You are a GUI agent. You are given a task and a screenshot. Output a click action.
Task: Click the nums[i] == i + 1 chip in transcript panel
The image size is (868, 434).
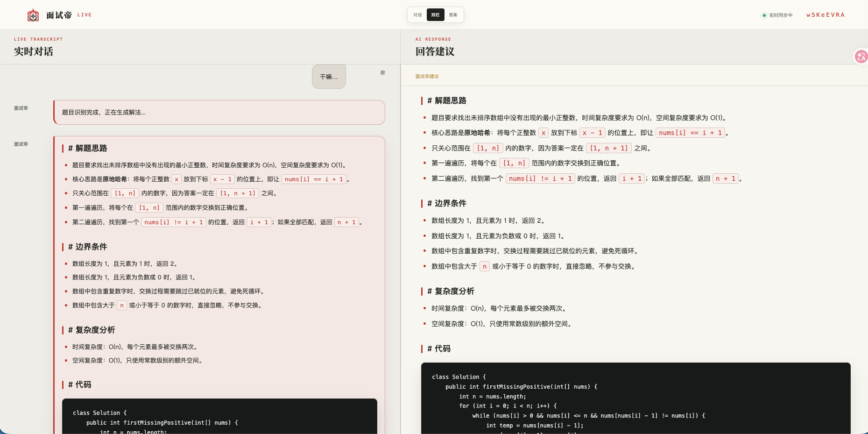[x=314, y=179]
